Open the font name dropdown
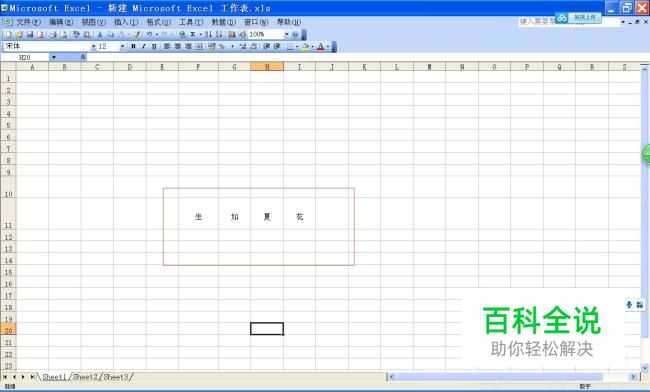Image resolution: width=650 pixels, height=392 pixels. click(x=93, y=46)
